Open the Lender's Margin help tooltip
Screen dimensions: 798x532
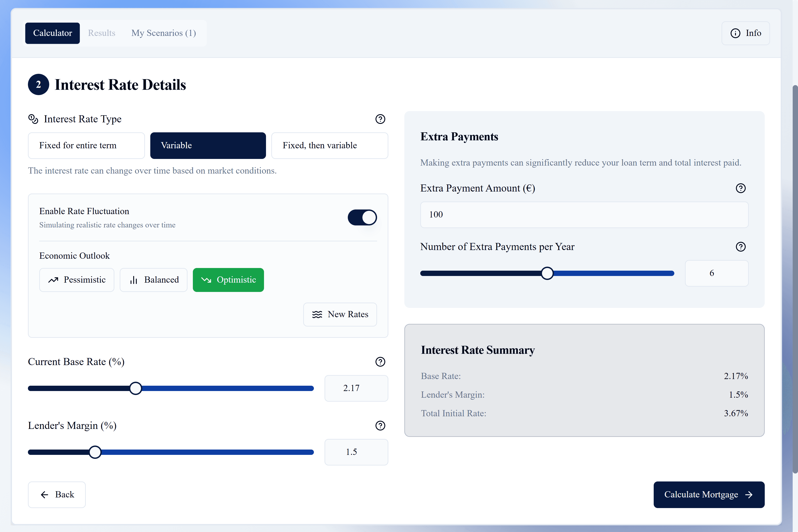pyautogui.click(x=380, y=426)
